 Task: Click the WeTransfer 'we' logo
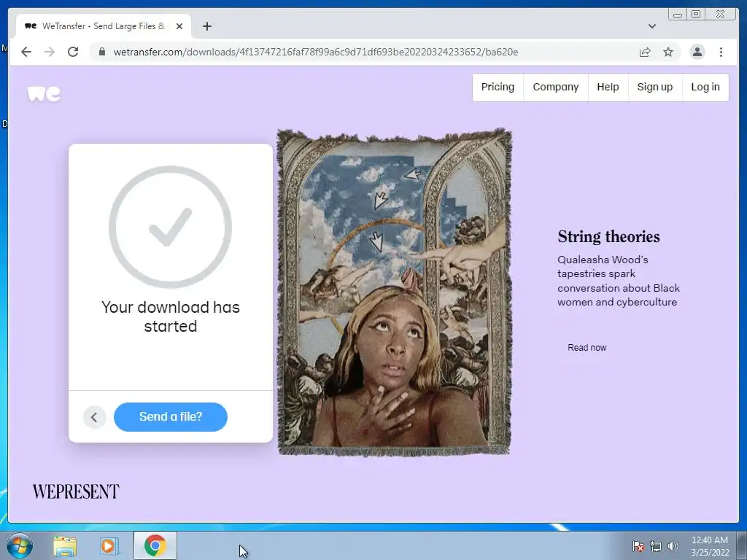(44, 93)
